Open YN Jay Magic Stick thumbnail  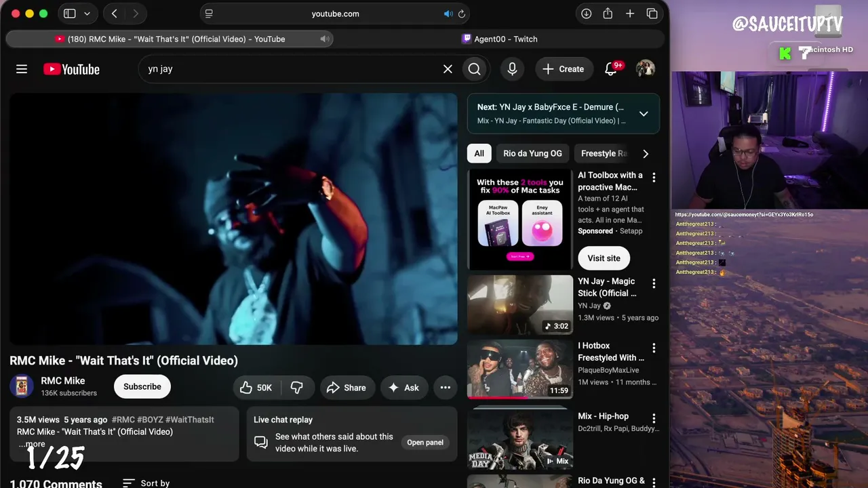coord(520,305)
